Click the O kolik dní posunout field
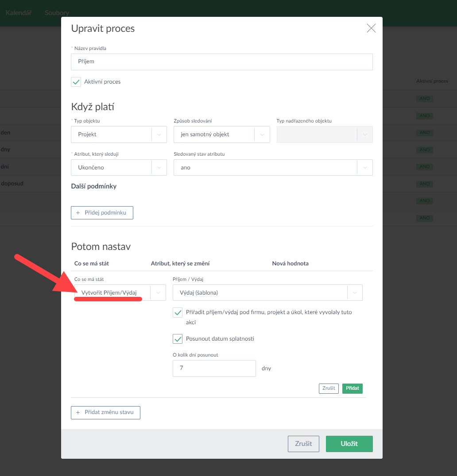This screenshot has width=457, height=476. (214, 369)
